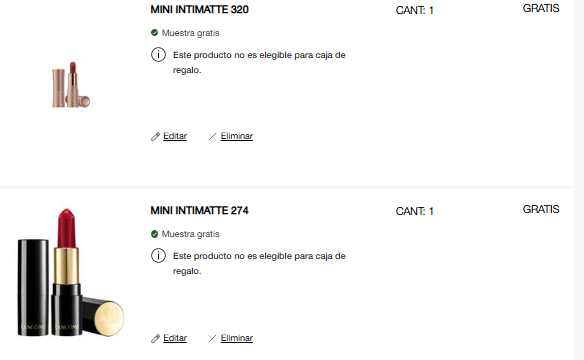The image size is (584, 360).
Task: Select the Eliminar link for MINI INTIMATTE 320
Action: [237, 136]
